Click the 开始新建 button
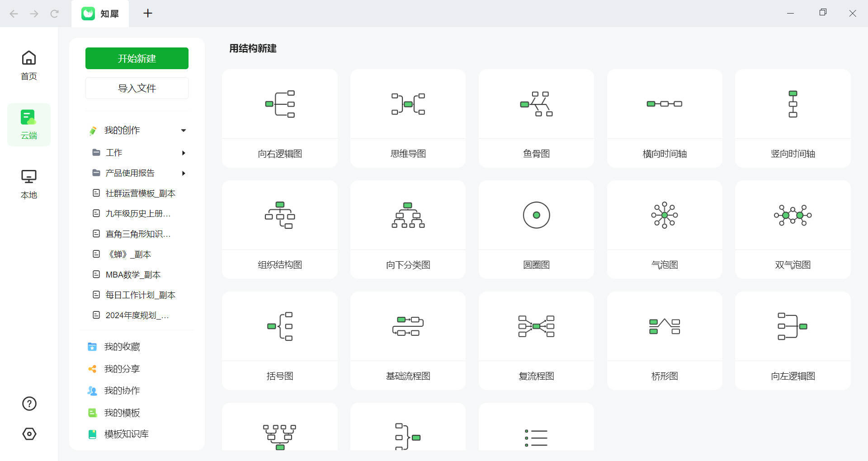The width and height of the screenshot is (868, 461). [136, 58]
